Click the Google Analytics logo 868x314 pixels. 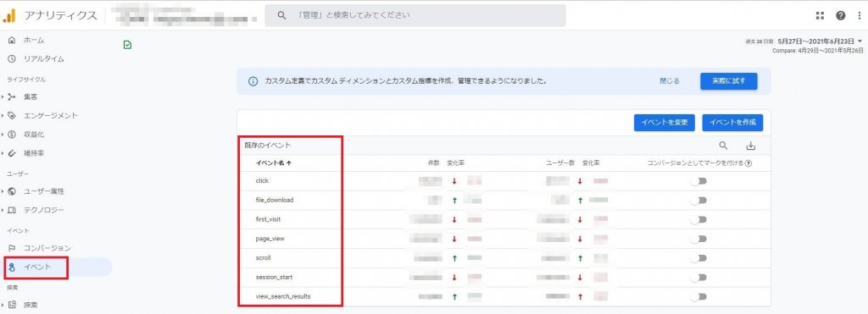[x=9, y=15]
